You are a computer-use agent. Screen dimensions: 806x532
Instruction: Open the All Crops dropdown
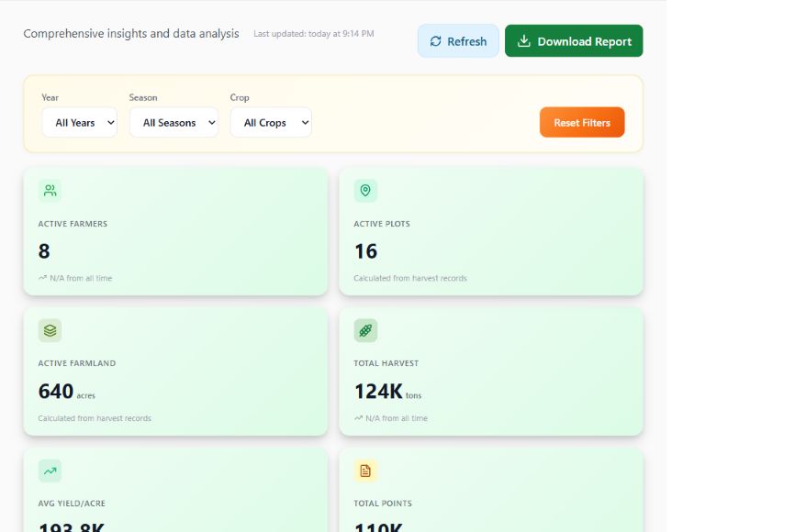pyautogui.click(x=271, y=122)
